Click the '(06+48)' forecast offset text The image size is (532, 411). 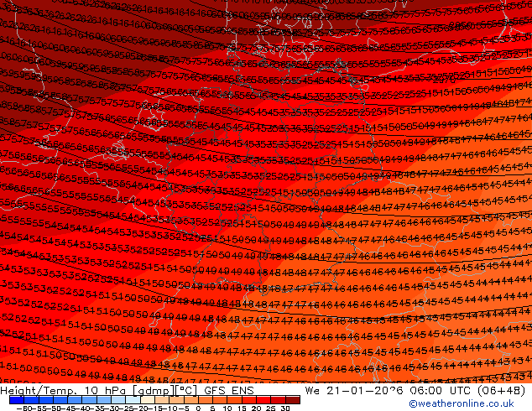tap(502, 391)
